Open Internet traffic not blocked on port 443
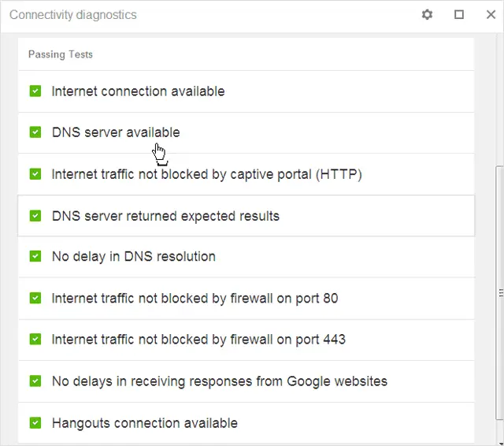 coord(246,340)
